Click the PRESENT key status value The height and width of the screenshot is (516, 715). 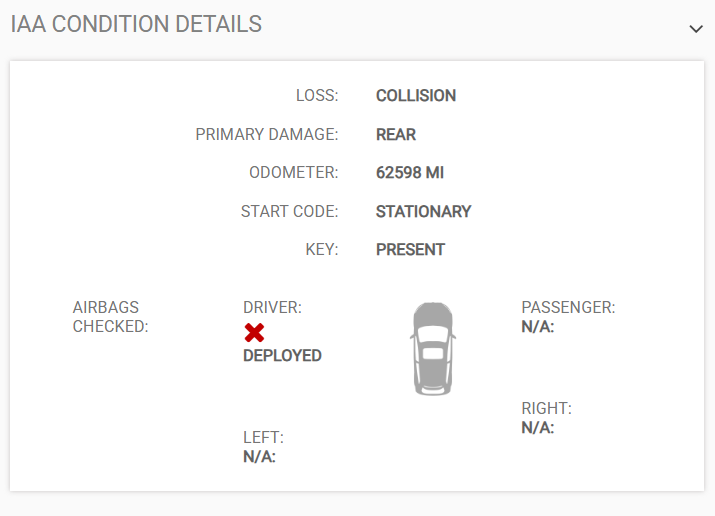pyautogui.click(x=410, y=250)
